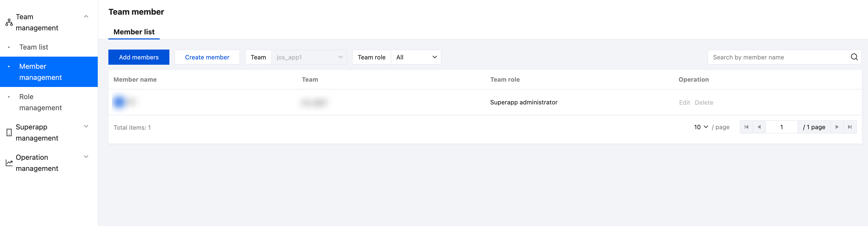Focus the Search by member name field

pos(778,57)
